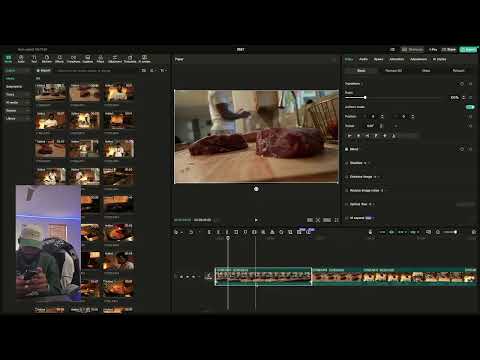The width and height of the screenshot is (480, 360).
Task: Switch to the AI stylize tab
Action: point(439,59)
